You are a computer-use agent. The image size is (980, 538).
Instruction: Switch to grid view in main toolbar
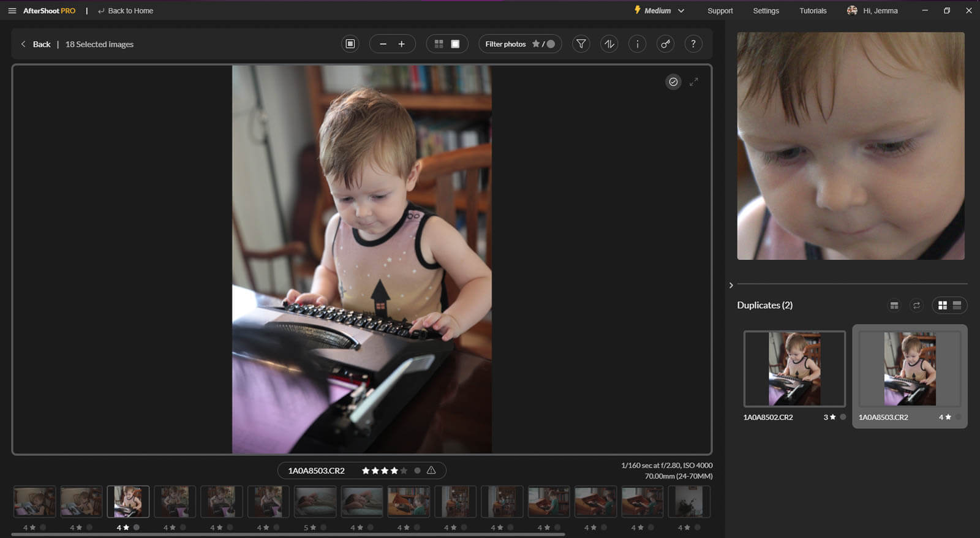[x=439, y=44]
